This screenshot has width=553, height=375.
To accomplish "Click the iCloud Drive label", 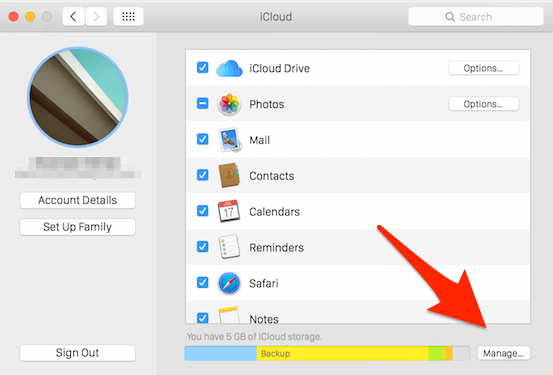I will coord(279,68).
